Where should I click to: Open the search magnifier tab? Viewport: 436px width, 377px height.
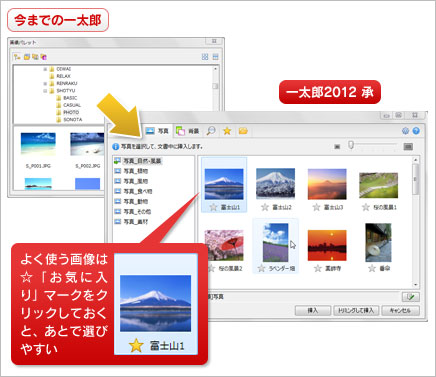[x=211, y=131]
